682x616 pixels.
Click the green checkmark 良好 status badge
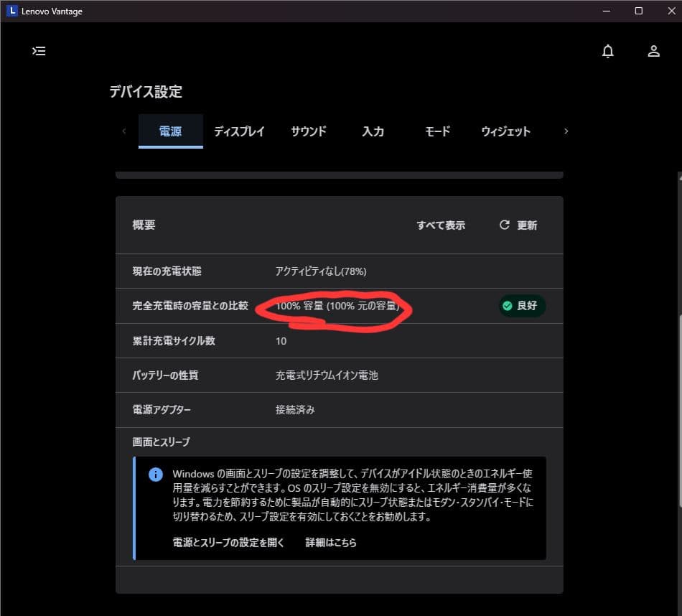click(522, 306)
